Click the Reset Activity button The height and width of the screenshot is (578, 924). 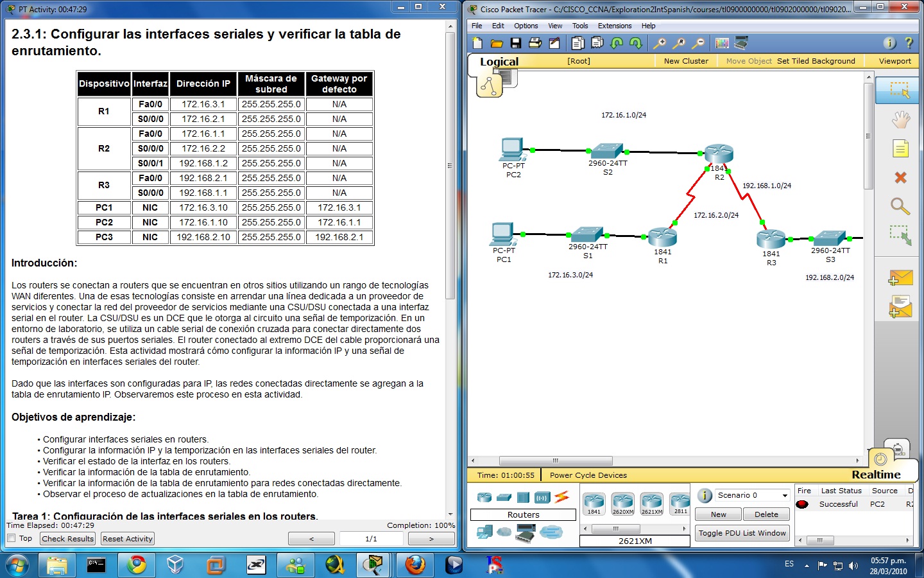(128, 539)
